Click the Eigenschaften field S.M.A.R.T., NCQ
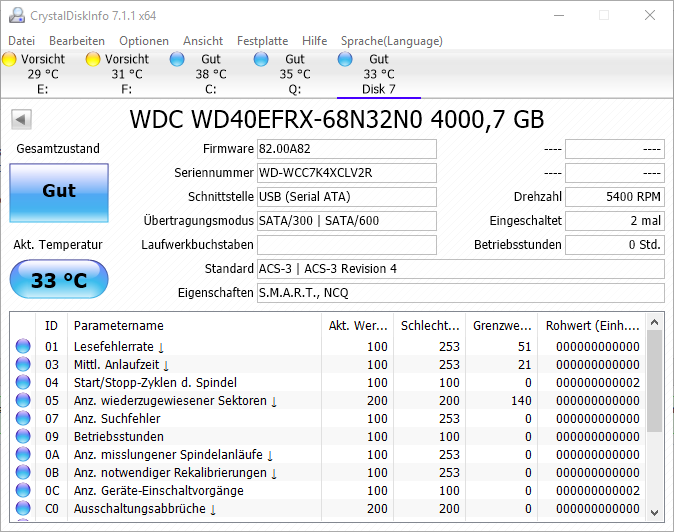 [461, 293]
